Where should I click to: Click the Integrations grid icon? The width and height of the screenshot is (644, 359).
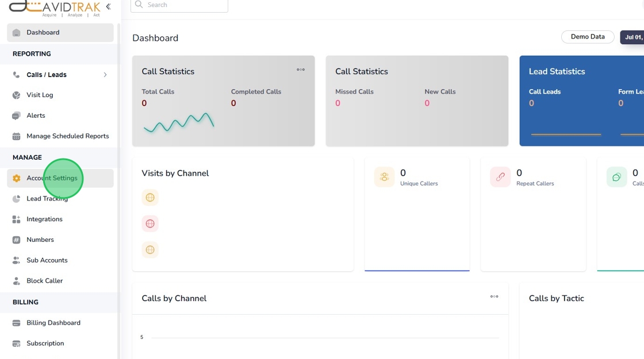click(17, 219)
